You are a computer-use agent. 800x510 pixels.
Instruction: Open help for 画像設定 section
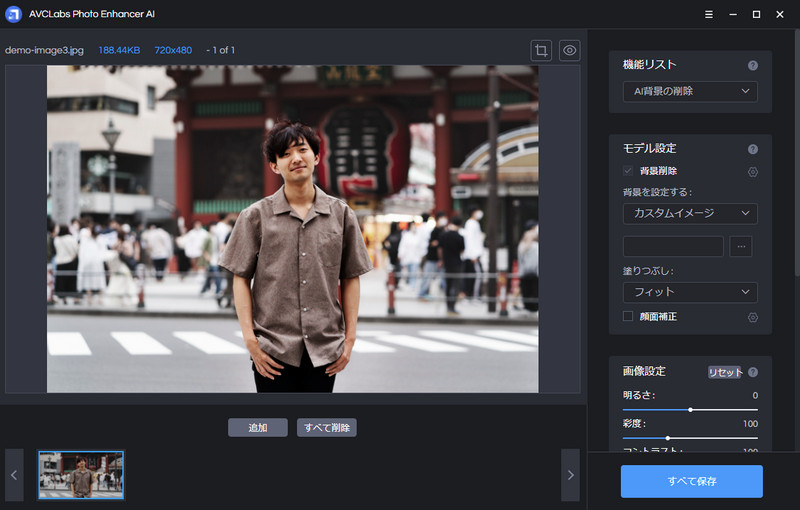[x=753, y=372]
